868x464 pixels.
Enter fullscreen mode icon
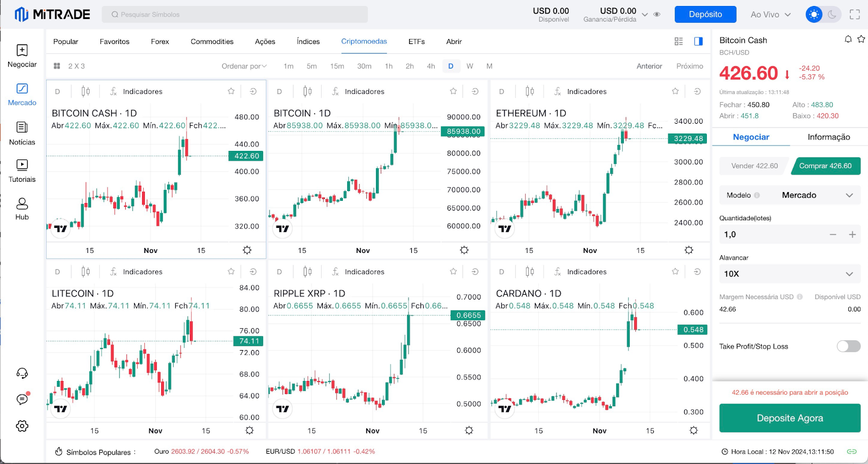(x=855, y=15)
